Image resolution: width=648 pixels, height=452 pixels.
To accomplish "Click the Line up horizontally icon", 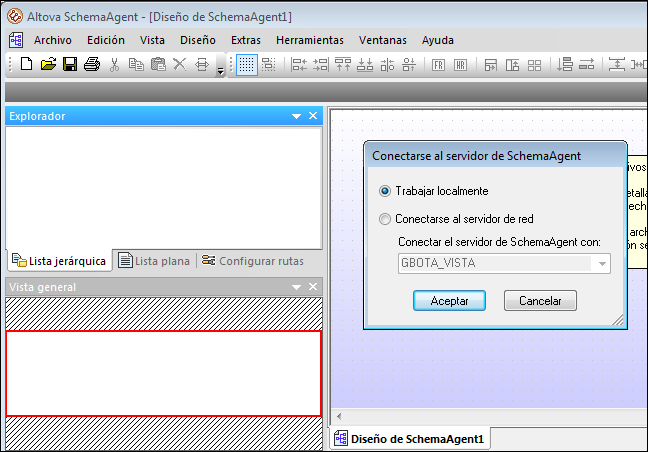I will pos(586,64).
